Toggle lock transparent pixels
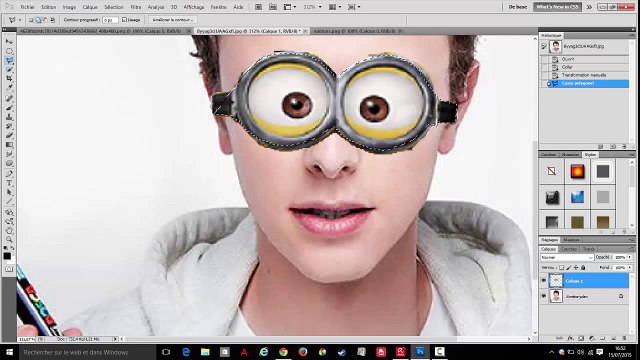640x360 pixels. point(561,268)
